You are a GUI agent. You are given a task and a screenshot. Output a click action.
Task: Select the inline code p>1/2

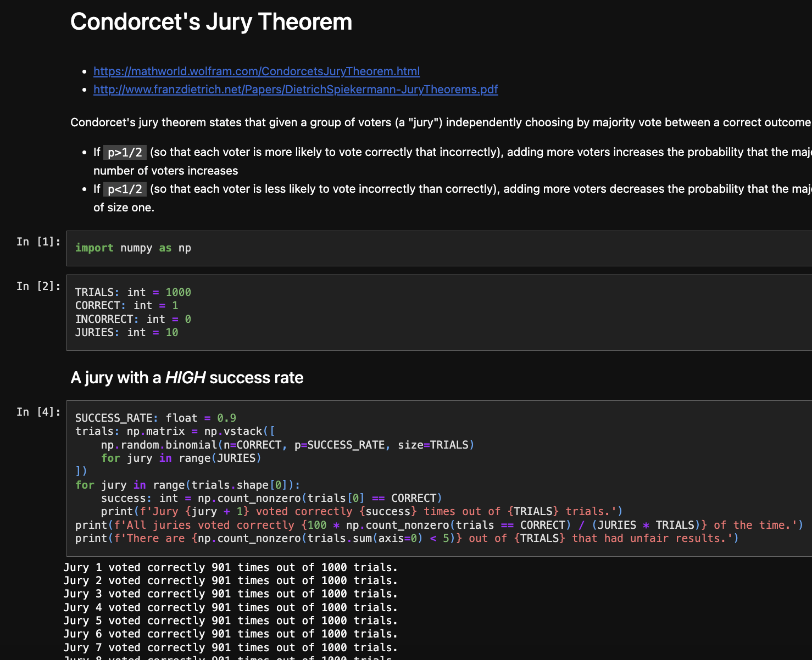pyautogui.click(x=124, y=152)
